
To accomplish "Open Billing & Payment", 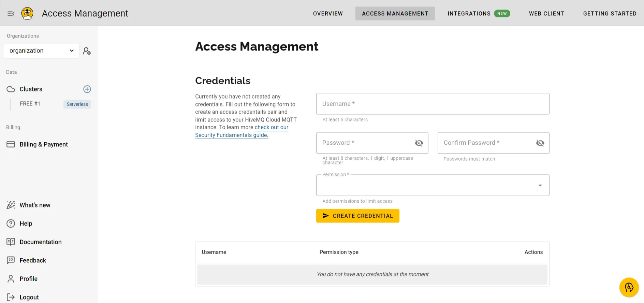I will [44, 144].
